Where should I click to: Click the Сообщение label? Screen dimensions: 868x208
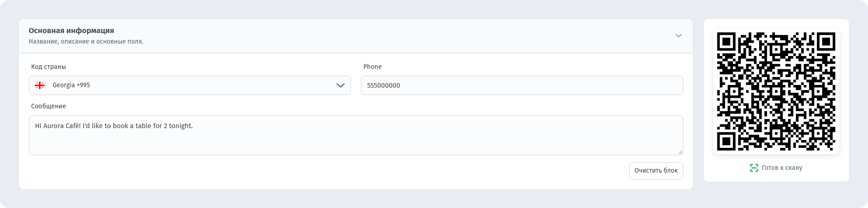48,106
